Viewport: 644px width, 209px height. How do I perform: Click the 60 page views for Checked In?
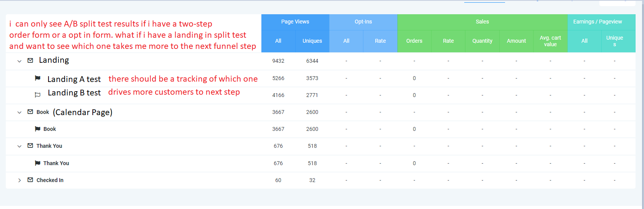pos(278,180)
